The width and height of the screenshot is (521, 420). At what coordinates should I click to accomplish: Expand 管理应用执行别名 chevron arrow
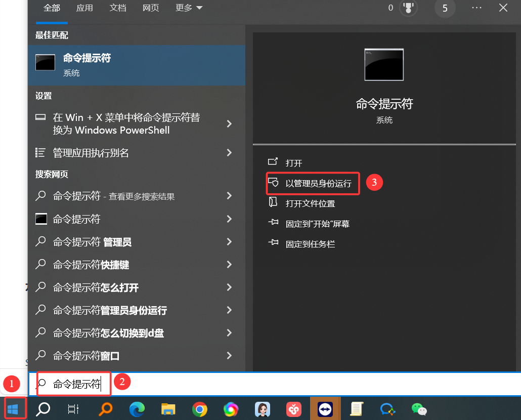pos(229,152)
